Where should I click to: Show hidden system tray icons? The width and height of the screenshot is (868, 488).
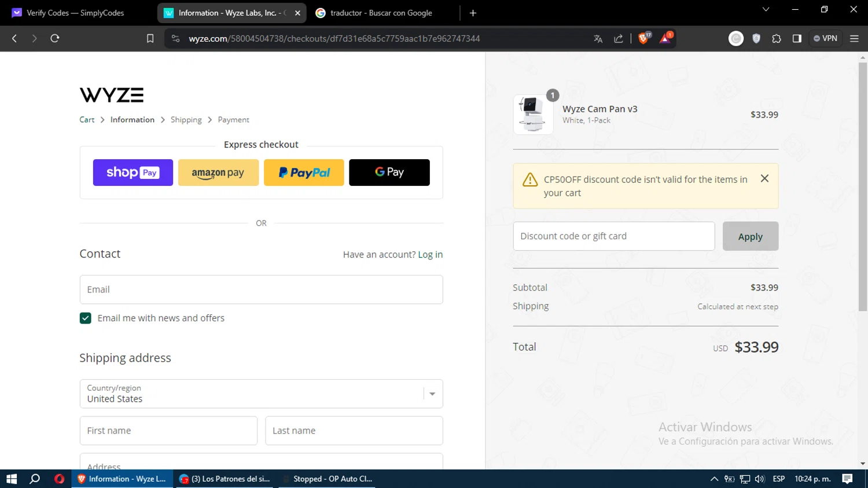[714, 479]
